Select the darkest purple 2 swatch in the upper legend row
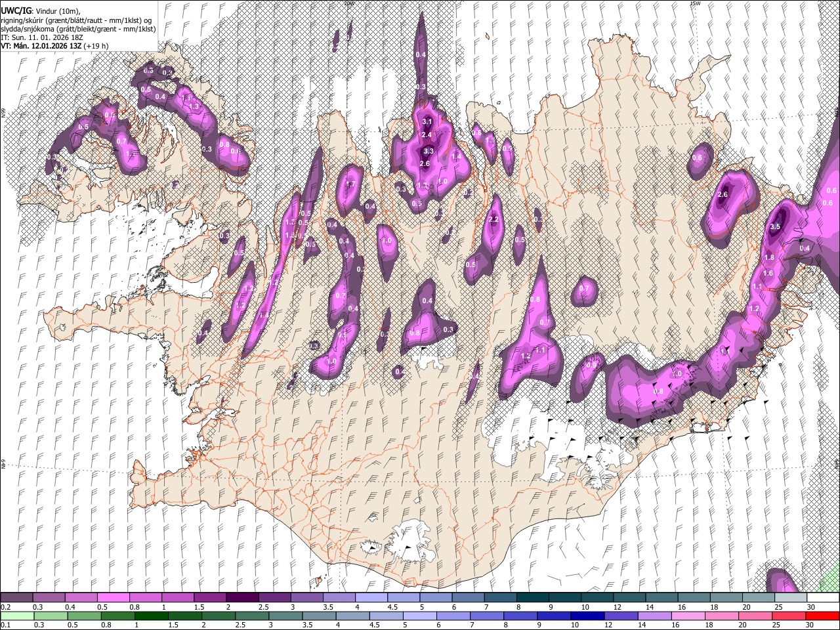This screenshot has height=630, width=840. 241,598
